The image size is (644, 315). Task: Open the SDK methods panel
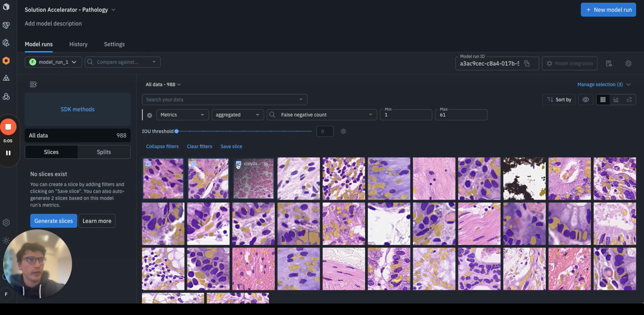pos(78,109)
